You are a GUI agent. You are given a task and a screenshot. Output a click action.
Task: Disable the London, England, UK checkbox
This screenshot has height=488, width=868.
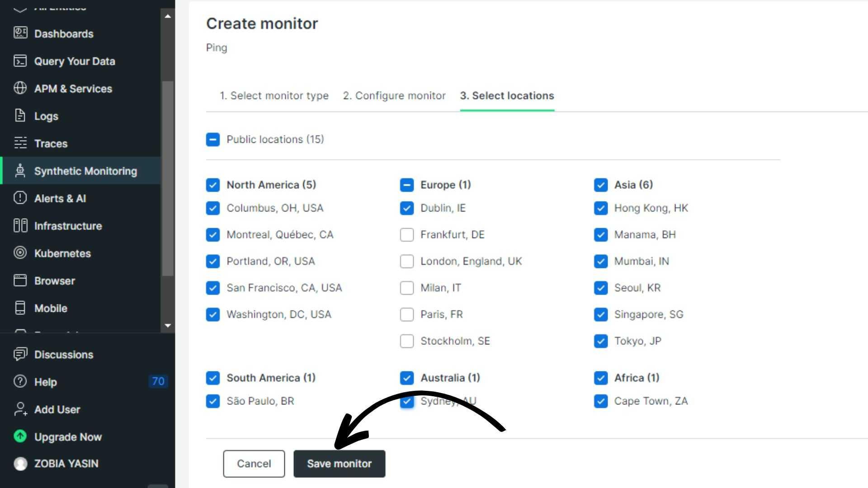407,261
